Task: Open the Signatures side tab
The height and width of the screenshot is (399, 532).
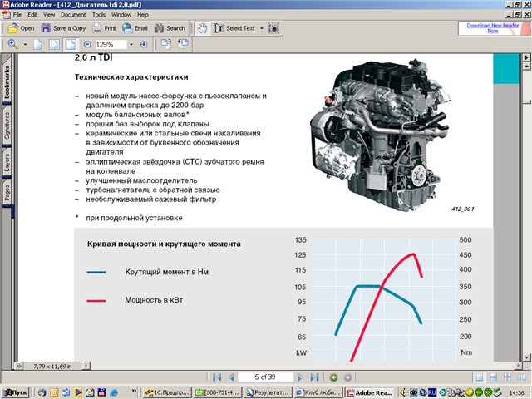Action: (x=7, y=126)
